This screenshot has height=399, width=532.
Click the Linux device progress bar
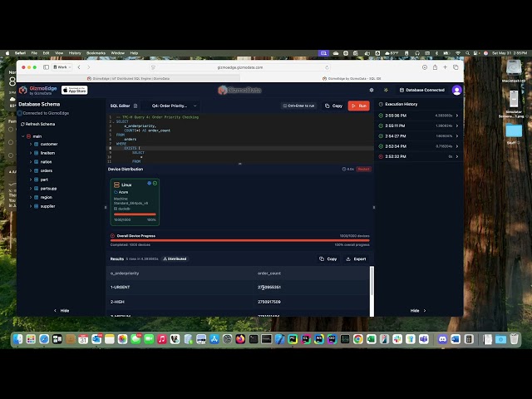pyautogui.click(x=135, y=214)
